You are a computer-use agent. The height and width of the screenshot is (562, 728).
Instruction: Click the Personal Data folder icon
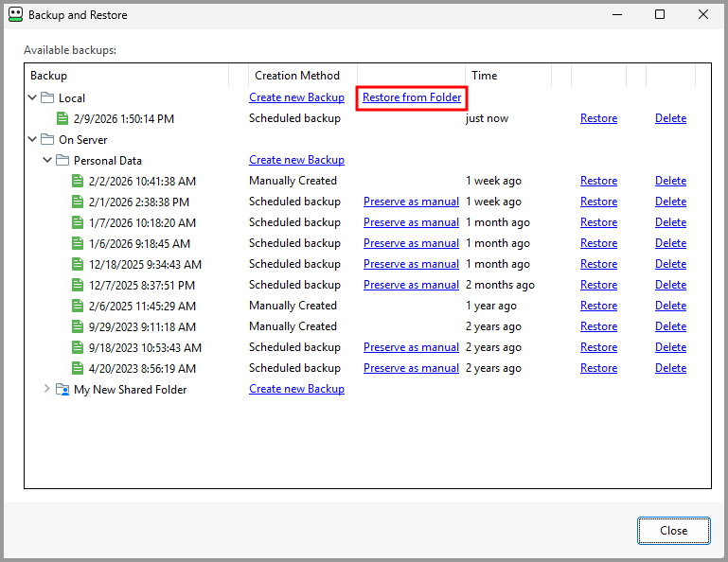[62, 160]
